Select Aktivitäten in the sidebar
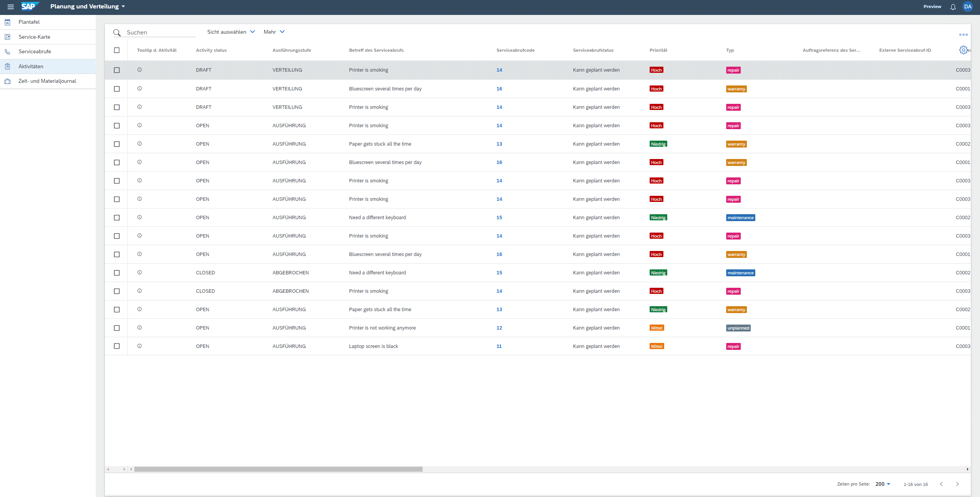The image size is (980, 497). (x=48, y=66)
